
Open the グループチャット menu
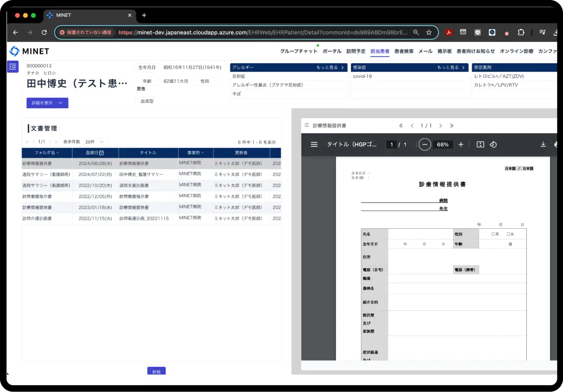(x=299, y=51)
